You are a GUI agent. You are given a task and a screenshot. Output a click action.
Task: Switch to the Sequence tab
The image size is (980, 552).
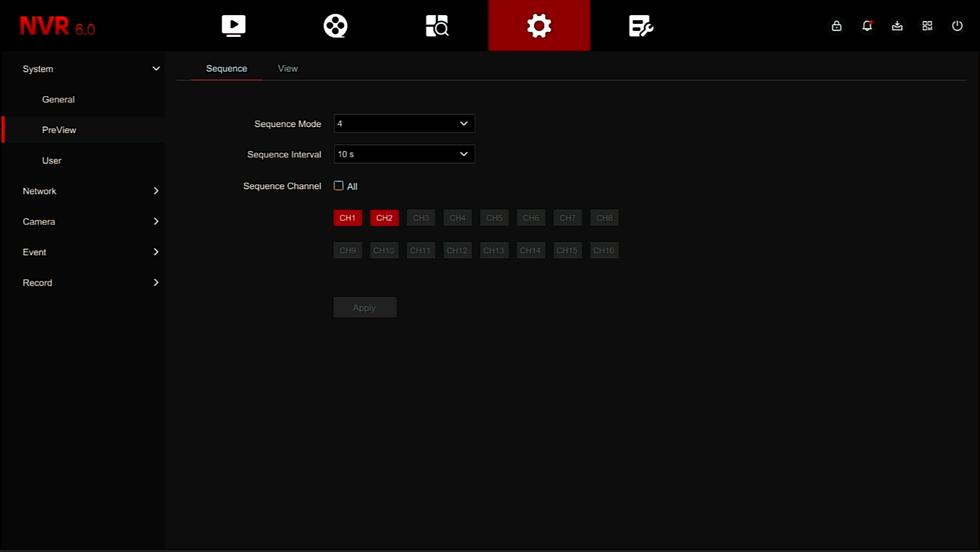point(226,69)
